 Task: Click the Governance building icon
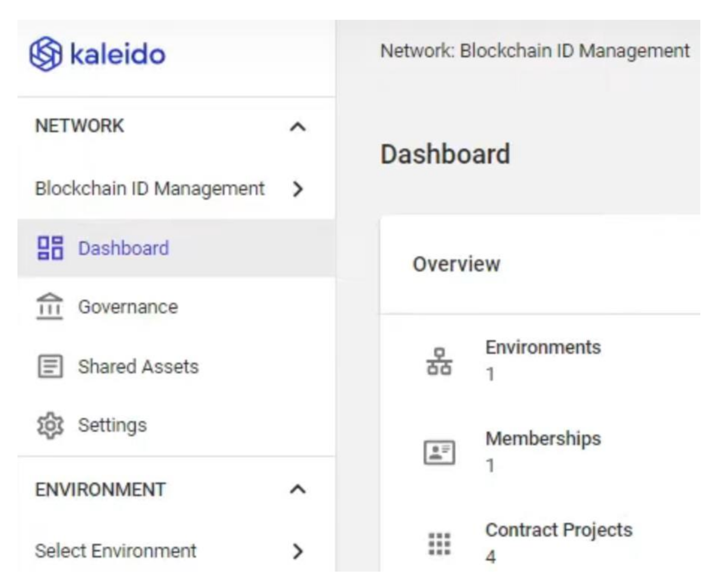pyautogui.click(x=50, y=307)
